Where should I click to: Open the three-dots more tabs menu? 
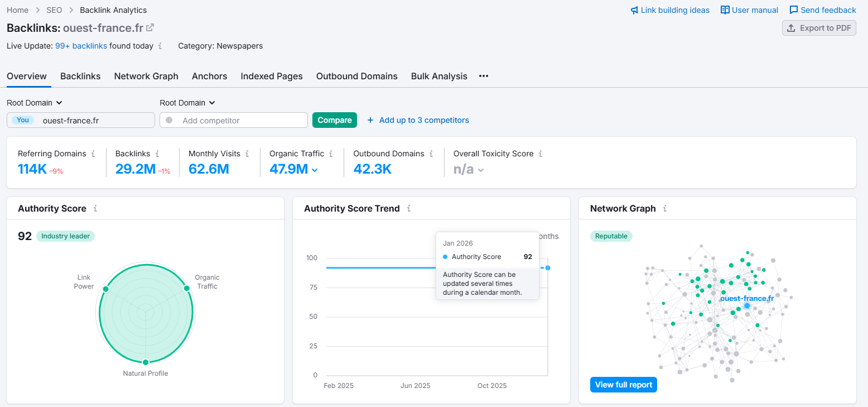484,76
